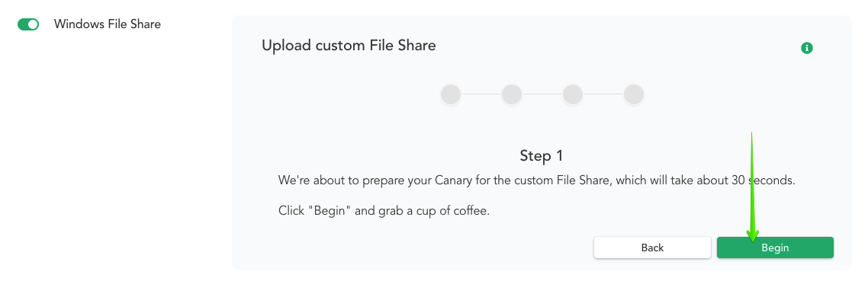Click connector line between third and fourth steps
This screenshot has width=868, height=281.
pyautogui.click(x=603, y=94)
